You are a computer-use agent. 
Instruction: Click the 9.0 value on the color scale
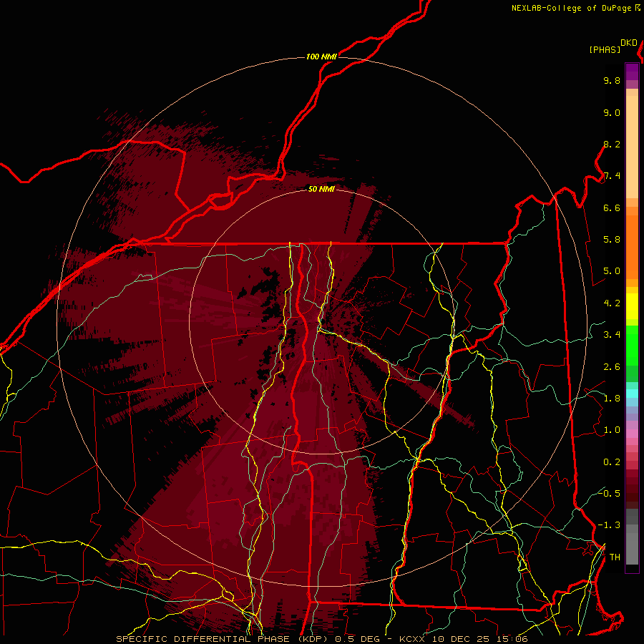(x=612, y=112)
